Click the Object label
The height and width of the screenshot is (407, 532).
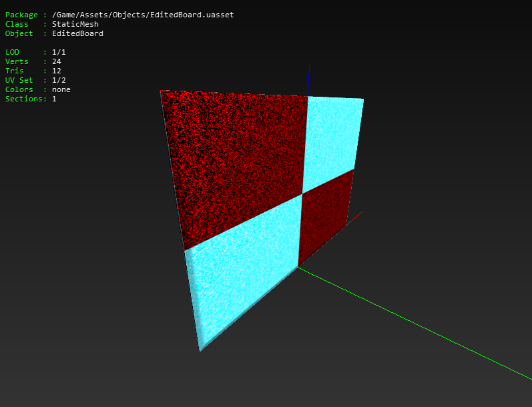pos(19,33)
